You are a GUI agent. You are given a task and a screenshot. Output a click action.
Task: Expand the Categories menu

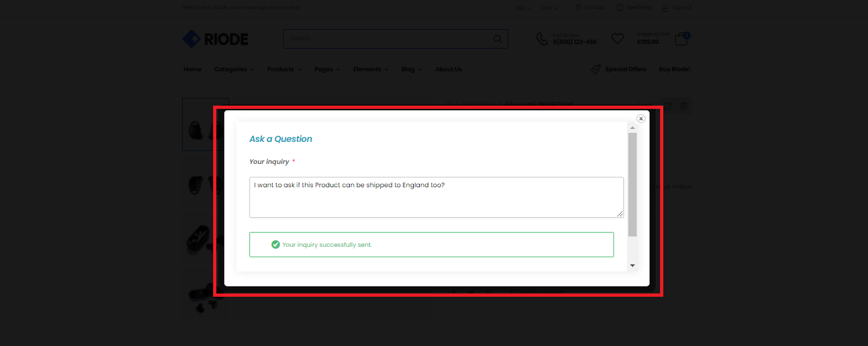[234, 69]
